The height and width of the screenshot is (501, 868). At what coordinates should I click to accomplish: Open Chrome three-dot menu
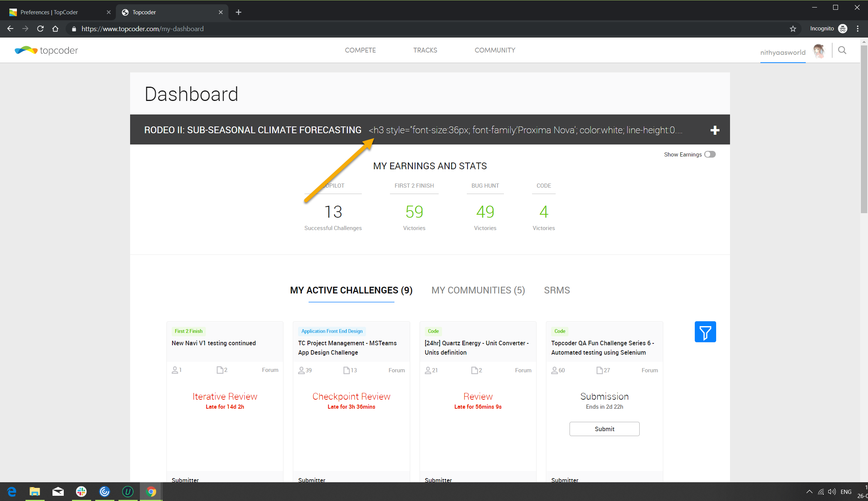point(858,29)
